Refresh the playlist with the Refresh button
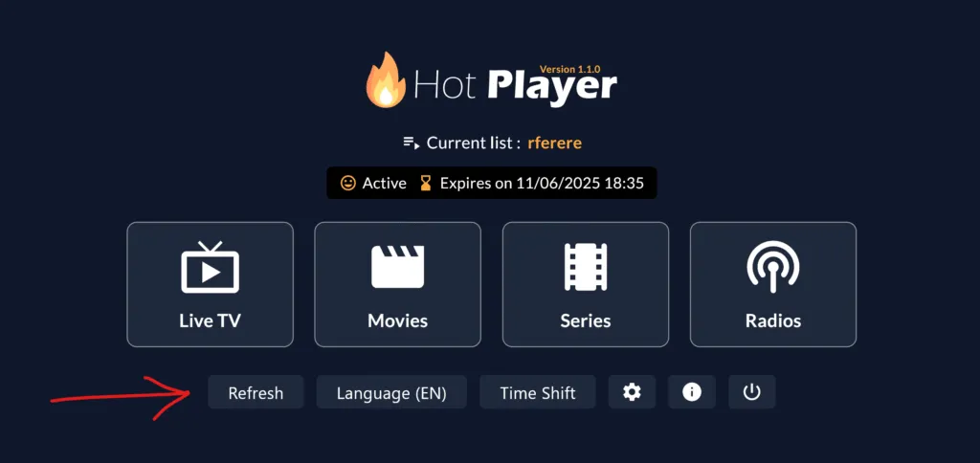This screenshot has width=980, height=463. pyautogui.click(x=256, y=392)
